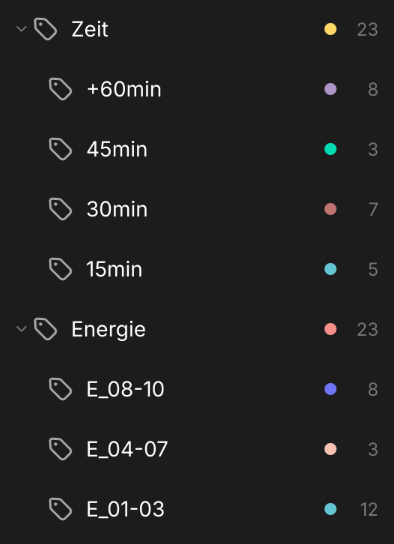This screenshot has height=544, width=394.
Task: Collapse the Energie tag group
Action: point(22,329)
